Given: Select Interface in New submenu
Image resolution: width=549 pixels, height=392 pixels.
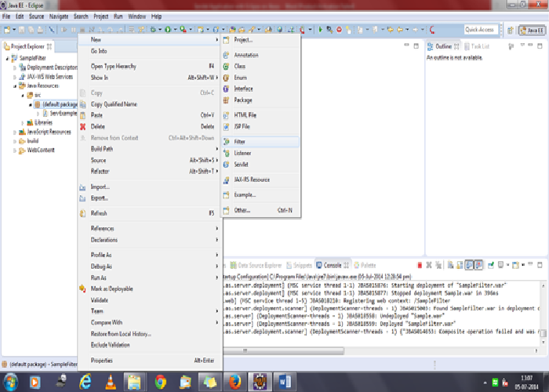Looking at the screenshot, I should [260, 89].
